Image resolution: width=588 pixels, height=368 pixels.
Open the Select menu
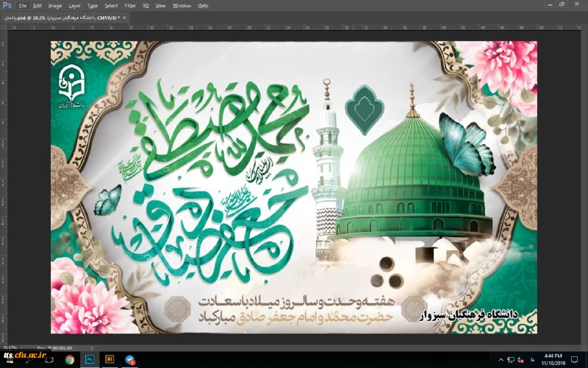[x=111, y=5]
